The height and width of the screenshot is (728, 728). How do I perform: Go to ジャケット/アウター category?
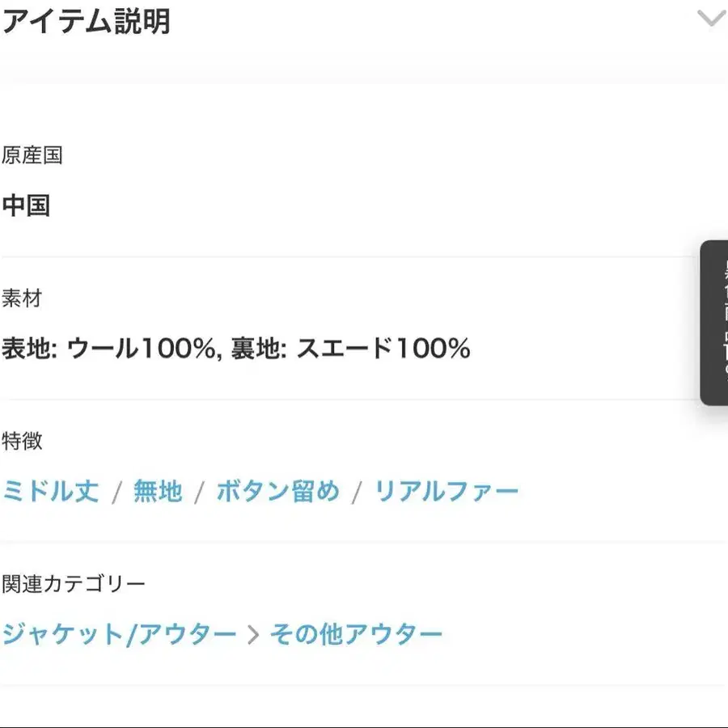click(119, 633)
